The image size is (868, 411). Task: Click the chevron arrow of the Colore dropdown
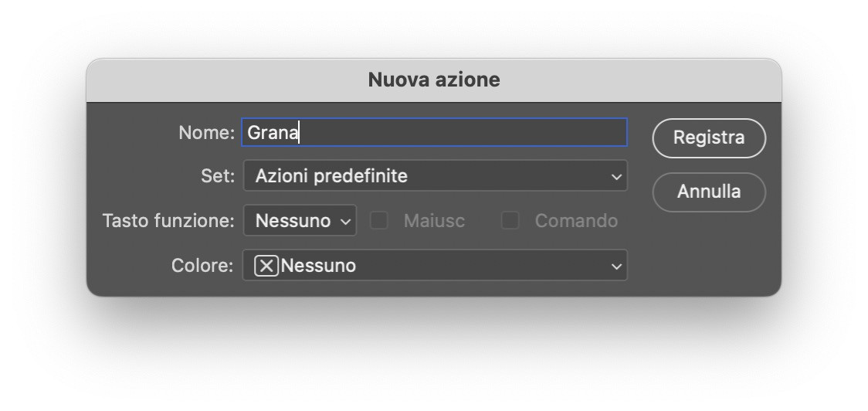(615, 267)
